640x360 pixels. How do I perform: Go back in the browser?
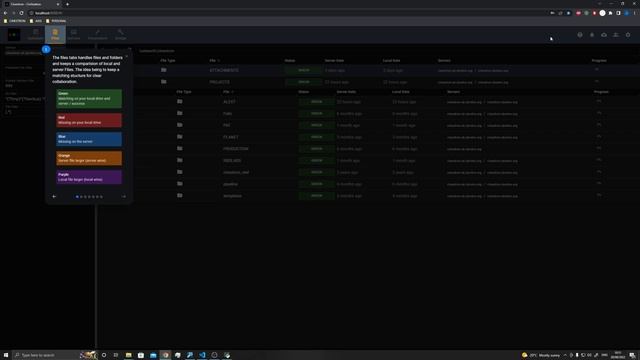click(5, 13)
